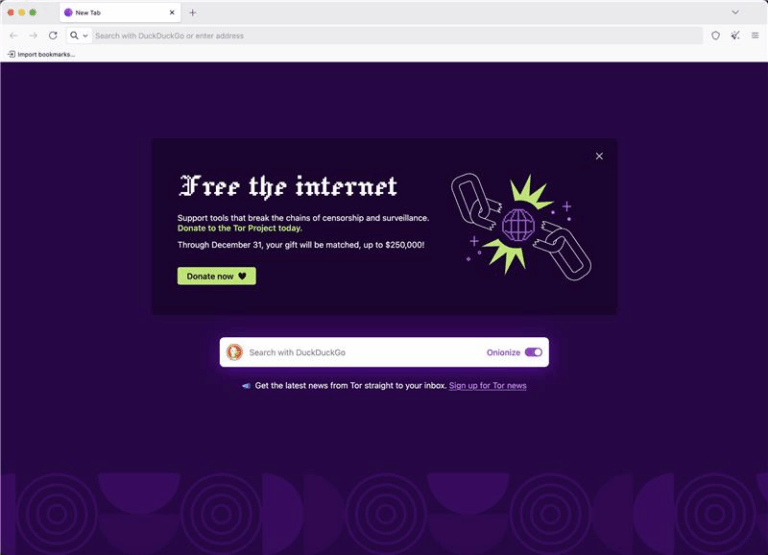The width and height of the screenshot is (768, 555).
Task: Select the New Tab tab
Action: point(120,12)
